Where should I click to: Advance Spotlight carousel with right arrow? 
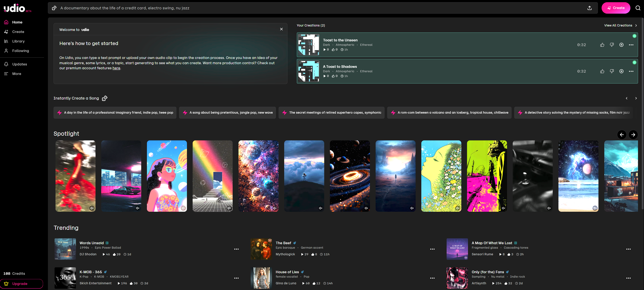point(633,135)
